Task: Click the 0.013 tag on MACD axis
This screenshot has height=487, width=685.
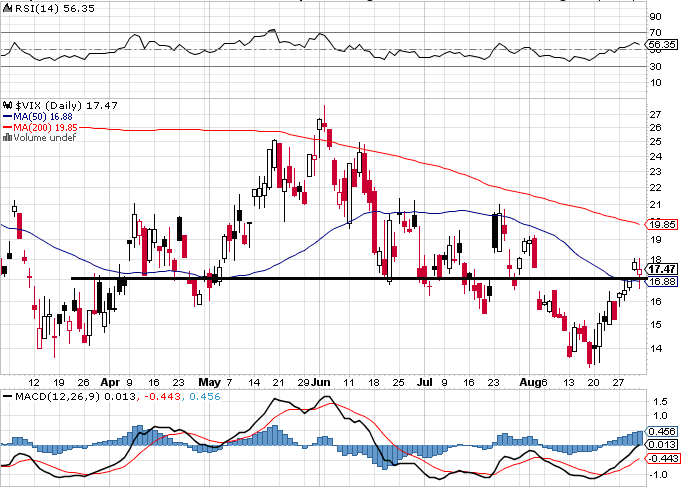Action: pos(662,445)
